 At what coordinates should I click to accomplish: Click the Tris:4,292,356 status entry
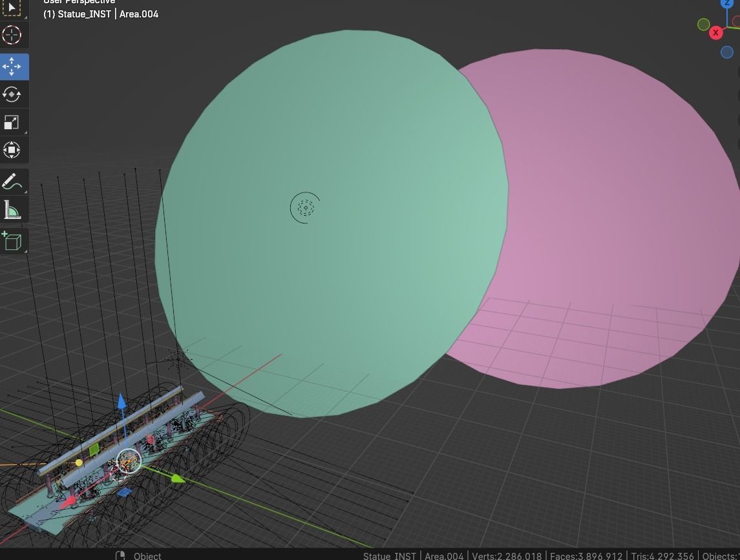(662, 555)
